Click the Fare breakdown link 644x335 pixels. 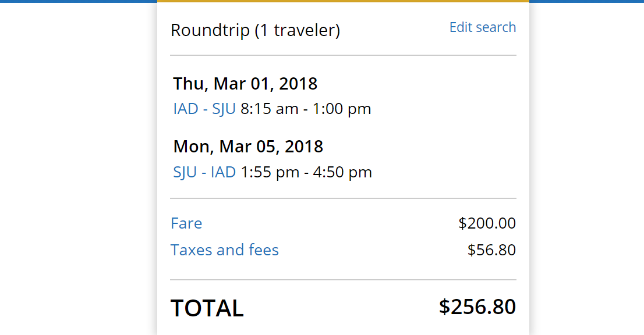pos(186,223)
